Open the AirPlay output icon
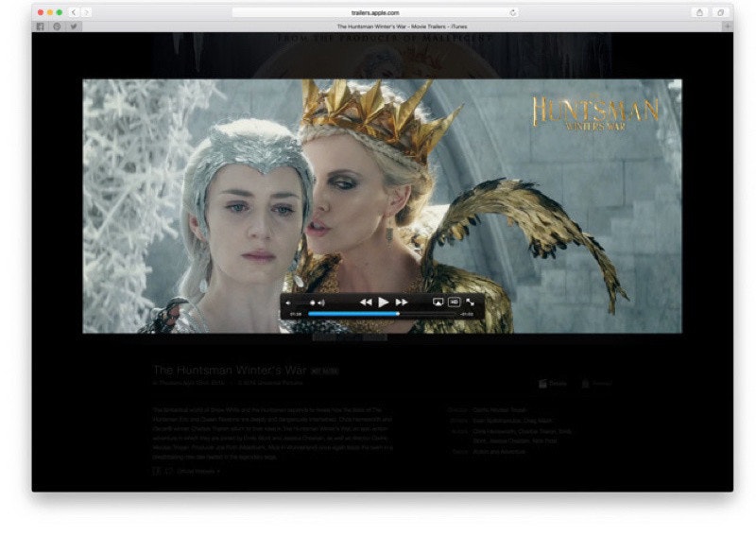756x536 pixels. pos(438,302)
